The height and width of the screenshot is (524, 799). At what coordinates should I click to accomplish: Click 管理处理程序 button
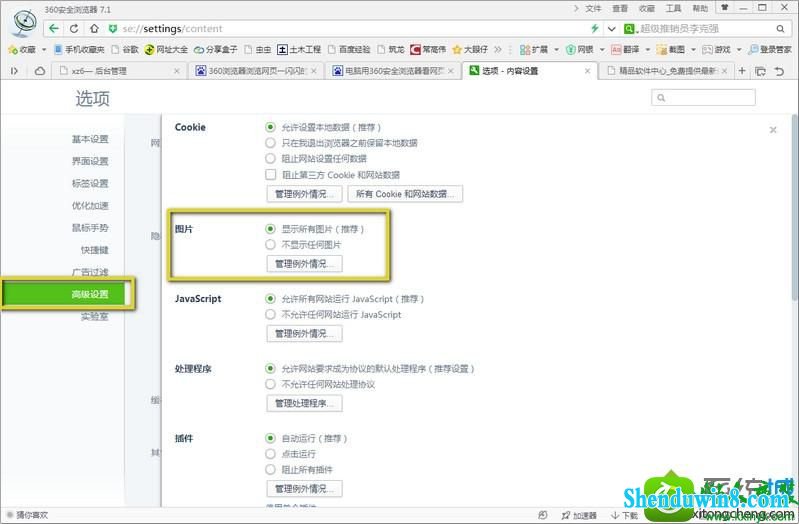tap(304, 403)
